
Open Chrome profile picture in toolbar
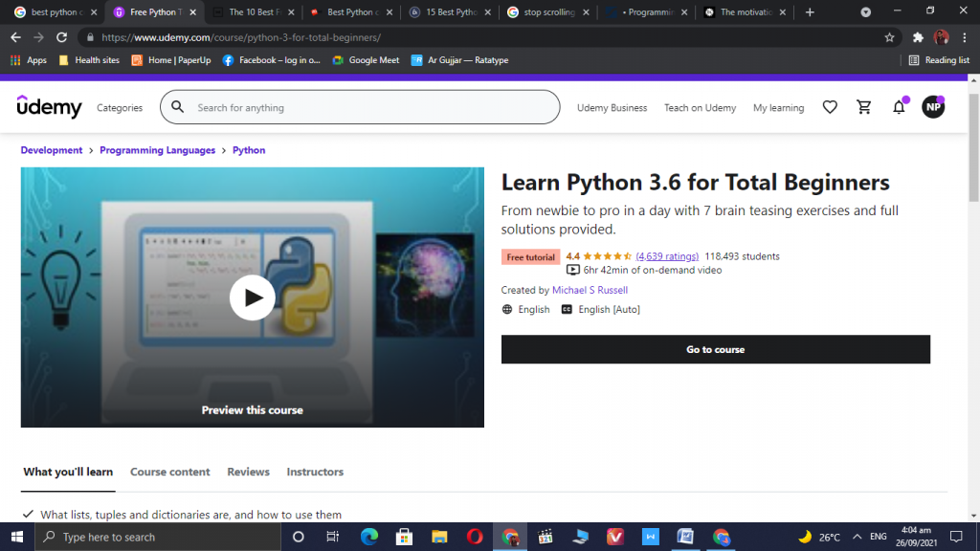(942, 37)
